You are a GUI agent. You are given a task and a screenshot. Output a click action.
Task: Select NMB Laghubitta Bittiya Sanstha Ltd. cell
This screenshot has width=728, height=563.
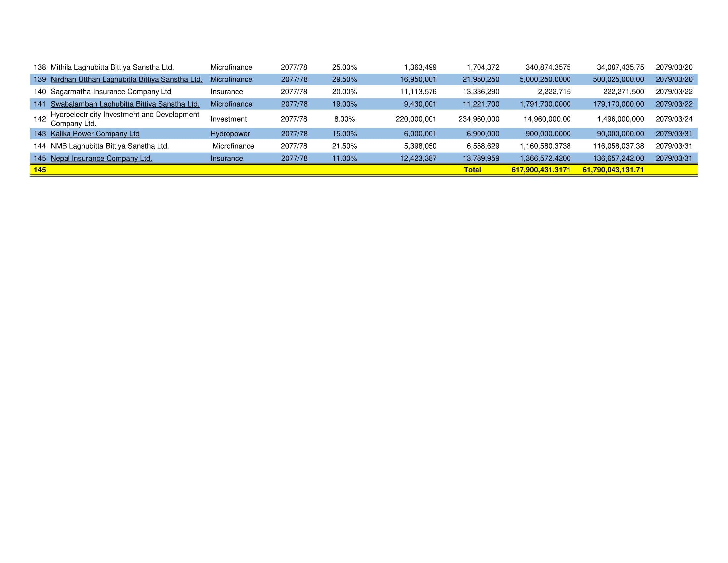coord(110,146)
